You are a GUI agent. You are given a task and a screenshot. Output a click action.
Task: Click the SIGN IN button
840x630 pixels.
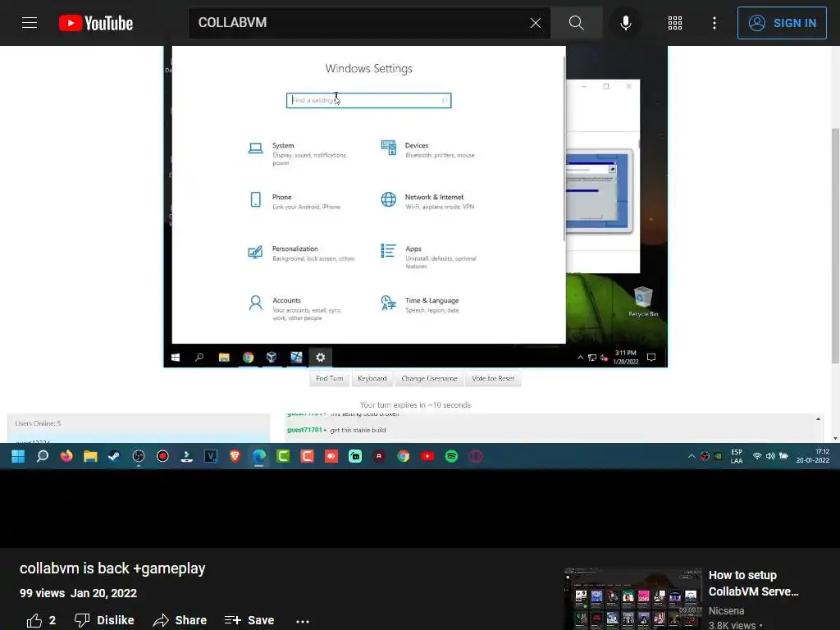[782, 23]
